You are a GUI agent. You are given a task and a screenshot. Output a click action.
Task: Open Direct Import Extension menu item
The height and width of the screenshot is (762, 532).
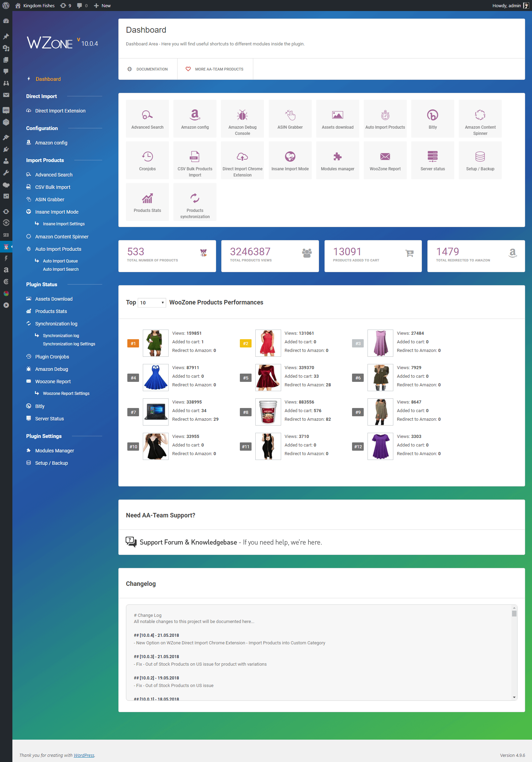pos(60,111)
